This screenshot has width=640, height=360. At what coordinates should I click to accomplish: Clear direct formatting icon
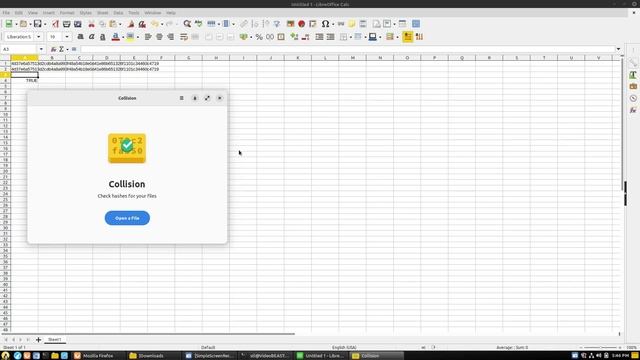point(142,24)
